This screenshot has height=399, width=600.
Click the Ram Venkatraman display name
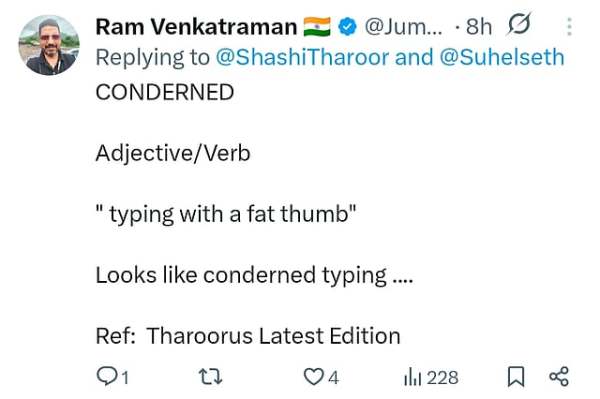[x=196, y=27]
